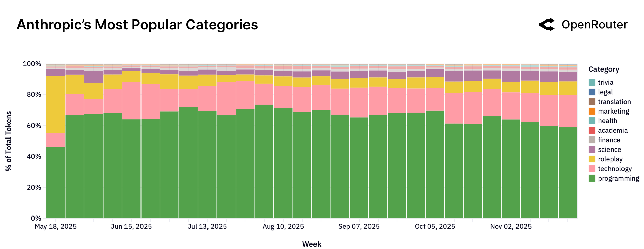Click the 'Week' x-axis title
Screen dimensions: 644x249
point(311,244)
